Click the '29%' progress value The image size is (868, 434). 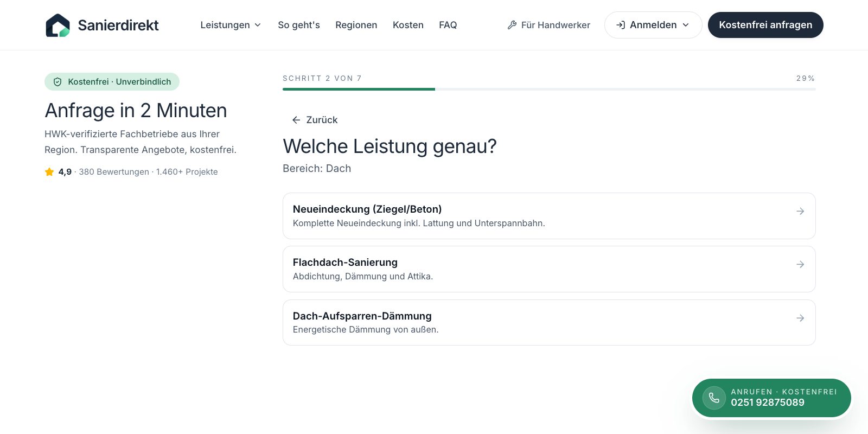tap(806, 78)
